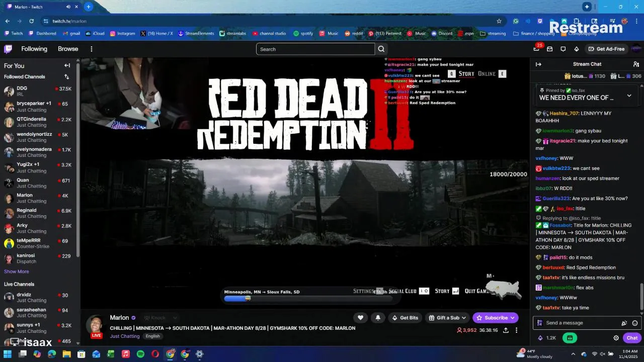The width and height of the screenshot is (644, 362).
Task: Click Show More under followed channels
Action: click(x=17, y=271)
